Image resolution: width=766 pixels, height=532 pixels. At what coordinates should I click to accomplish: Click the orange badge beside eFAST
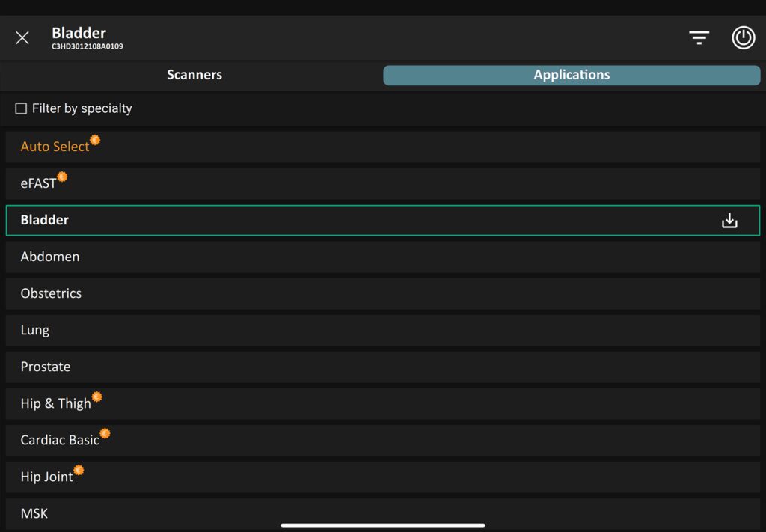pos(63,177)
